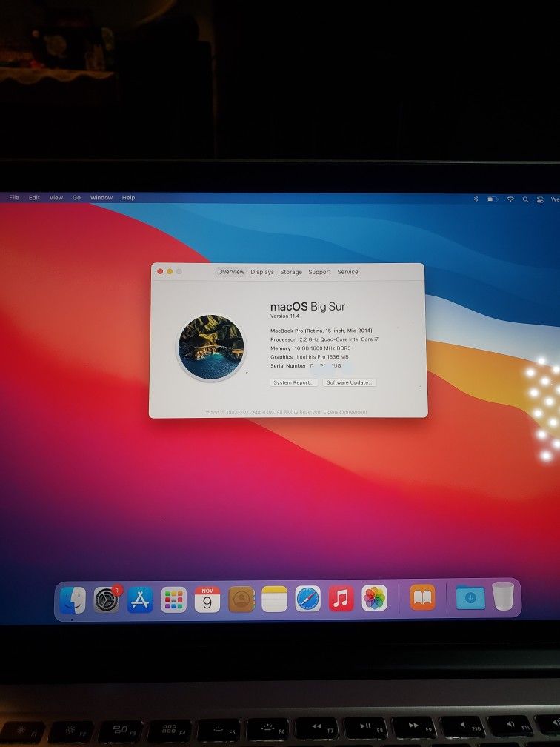The image size is (560, 747).
Task: Open the Notes app in Dock
Action: pyautogui.click(x=274, y=599)
